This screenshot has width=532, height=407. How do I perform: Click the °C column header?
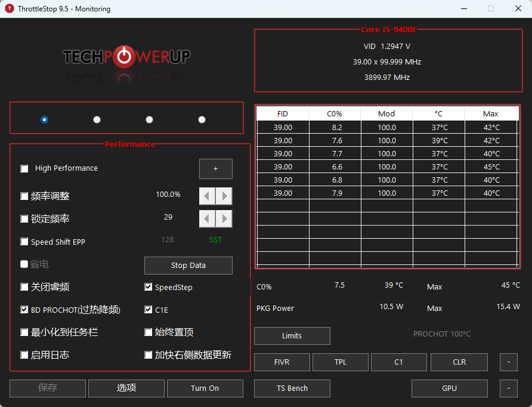point(438,114)
